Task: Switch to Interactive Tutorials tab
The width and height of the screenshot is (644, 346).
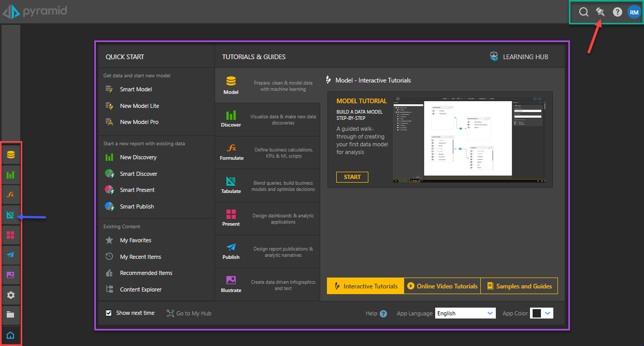Action: click(x=365, y=286)
